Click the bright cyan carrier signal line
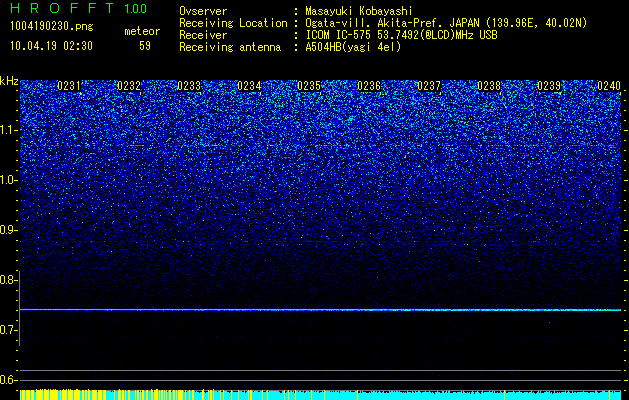Image resolution: width=629 pixels, height=400 pixels. pos(321,310)
